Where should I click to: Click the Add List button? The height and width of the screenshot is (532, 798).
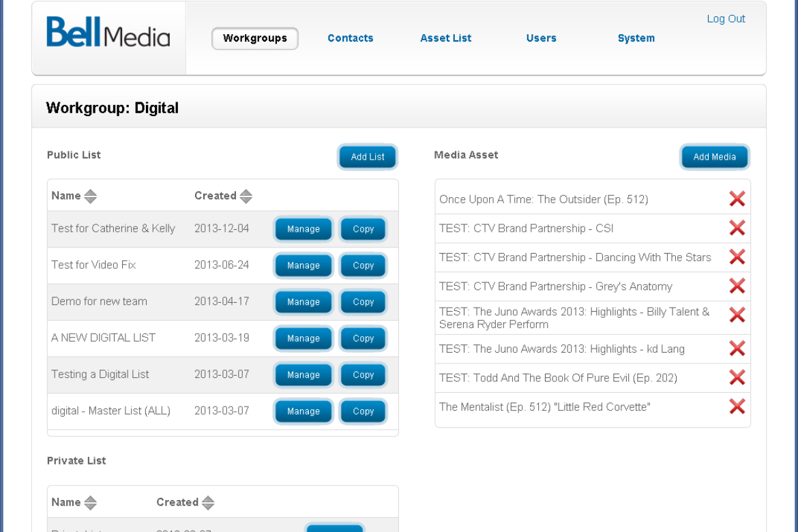(x=368, y=157)
